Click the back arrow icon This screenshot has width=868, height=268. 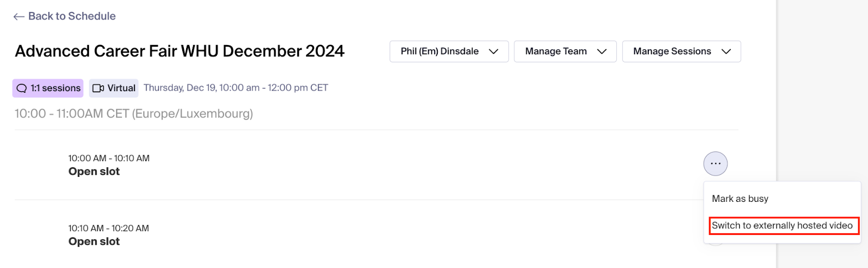point(19,17)
